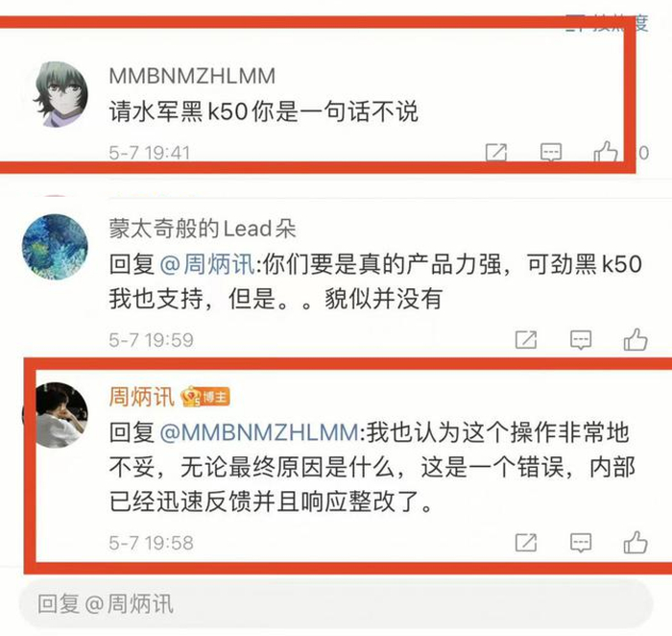Reply icon on the 5-7 19:59 comment

581,340
